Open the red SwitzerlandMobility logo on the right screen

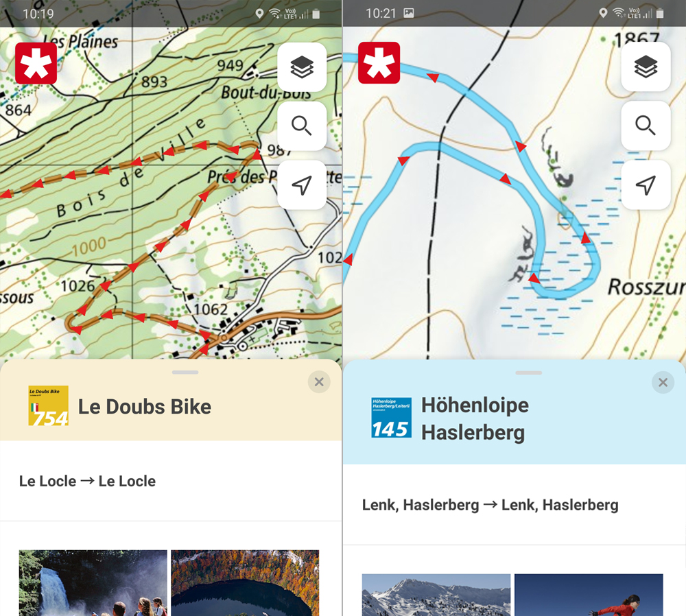click(379, 63)
